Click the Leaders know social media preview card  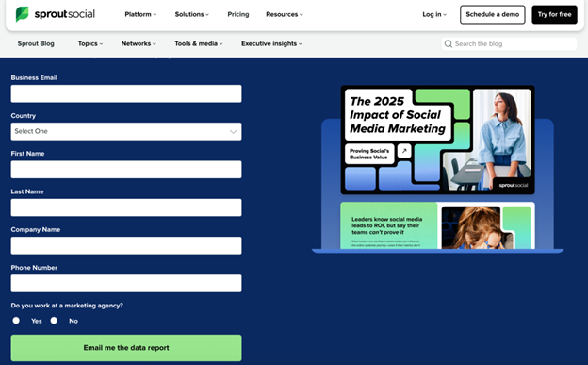[437, 225]
